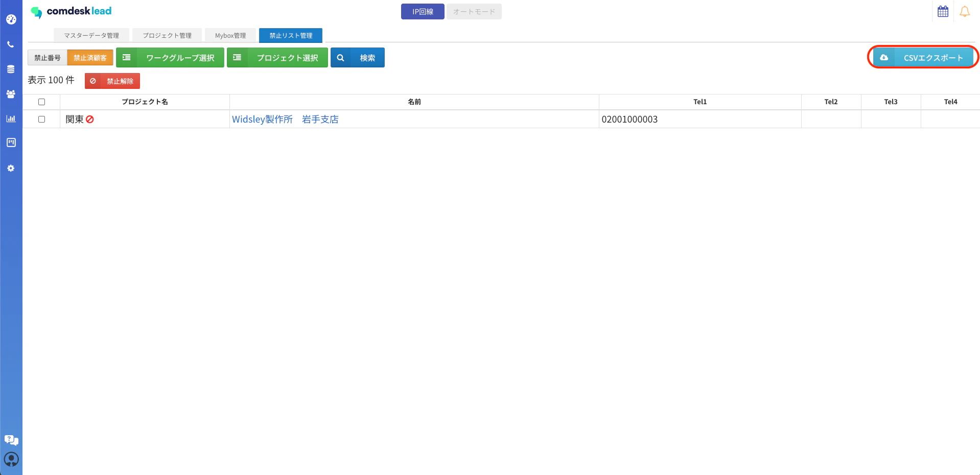Switch to the Mybox管理 tab
The width and height of the screenshot is (980, 475).
(x=230, y=35)
